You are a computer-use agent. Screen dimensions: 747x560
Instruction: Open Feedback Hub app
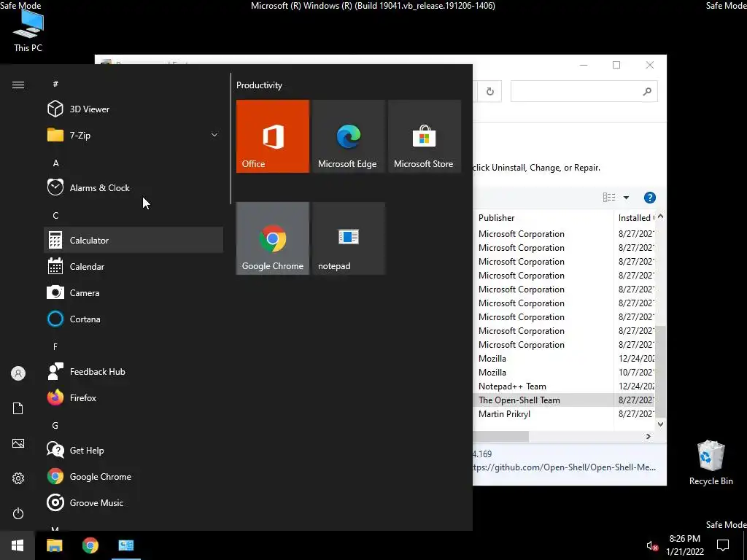click(x=133, y=371)
